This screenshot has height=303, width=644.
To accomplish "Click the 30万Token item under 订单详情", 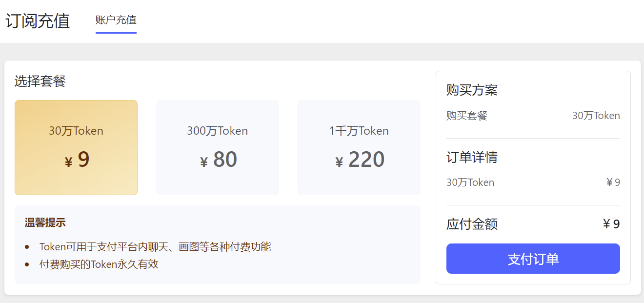I will [x=470, y=182].
